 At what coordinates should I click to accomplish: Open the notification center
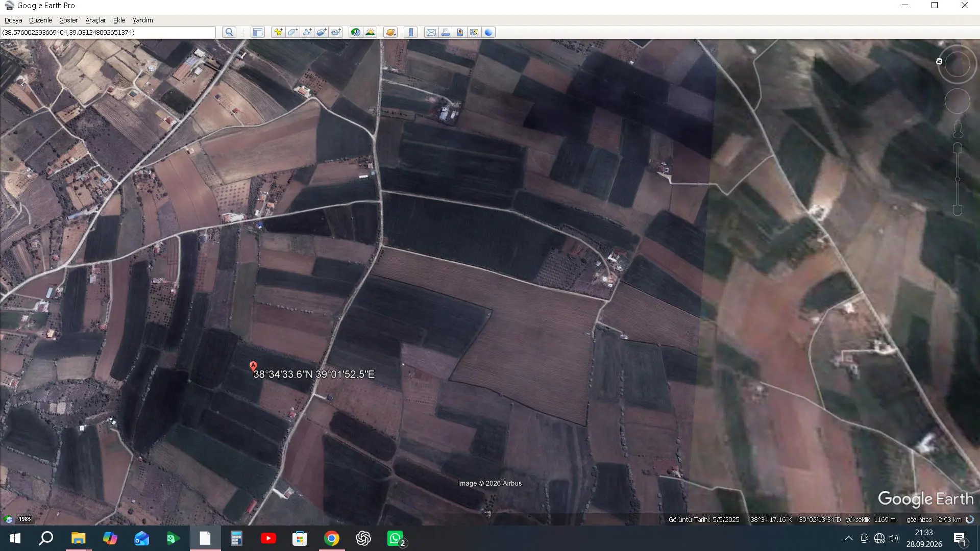960,539
